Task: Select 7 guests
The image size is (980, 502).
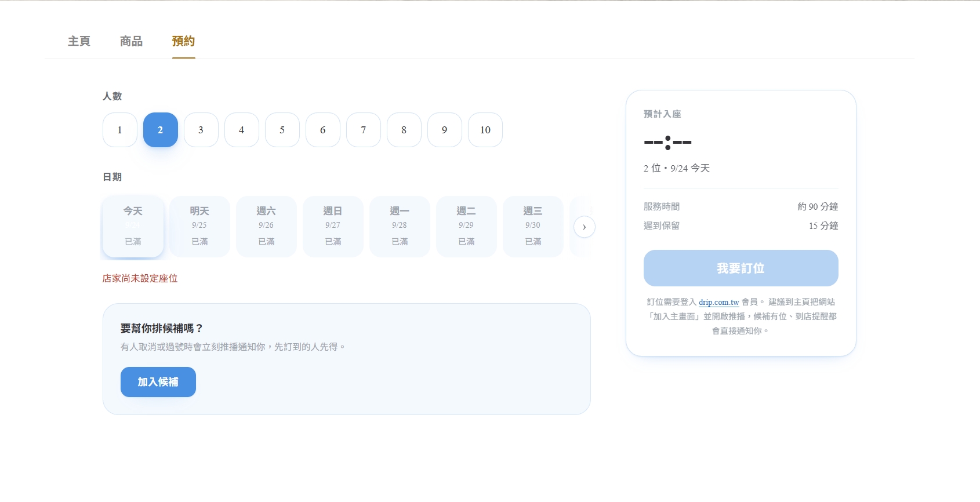Action: (364, 130)
